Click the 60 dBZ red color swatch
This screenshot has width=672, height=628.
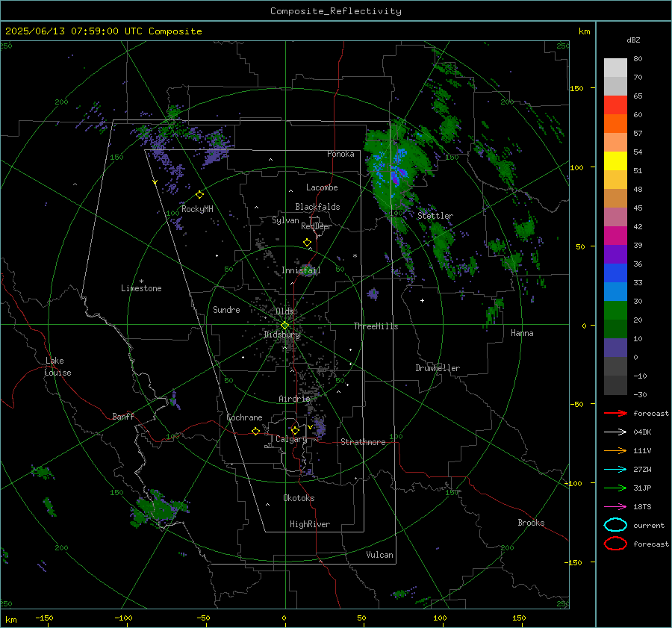615,105
